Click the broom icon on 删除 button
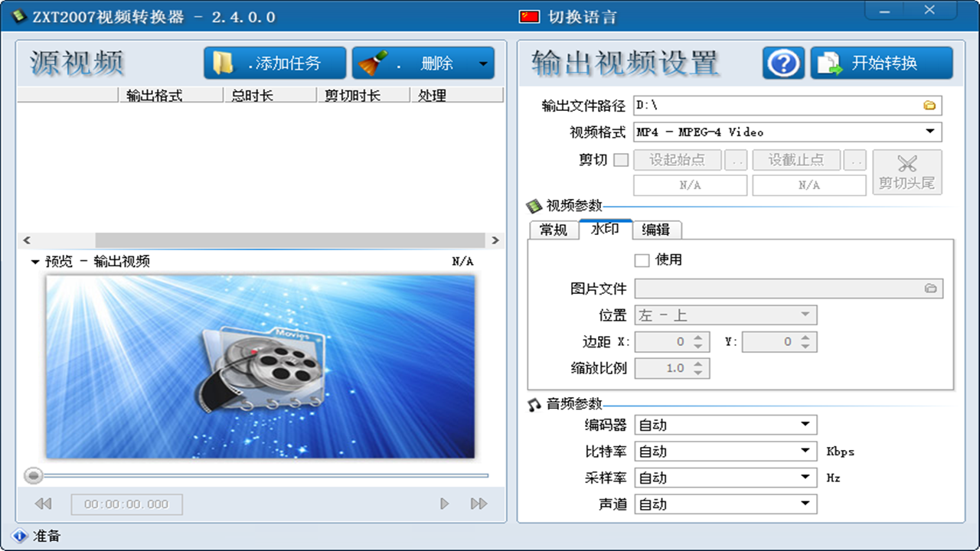Image resolution: width=980 pixels, height=551 pixels. click(x=371, y=63)
